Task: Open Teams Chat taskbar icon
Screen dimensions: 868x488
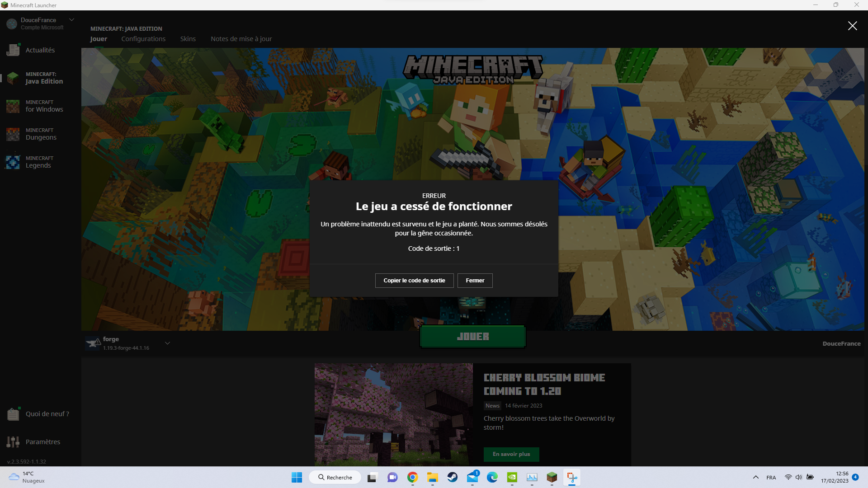Action: [x=392, y=478]
